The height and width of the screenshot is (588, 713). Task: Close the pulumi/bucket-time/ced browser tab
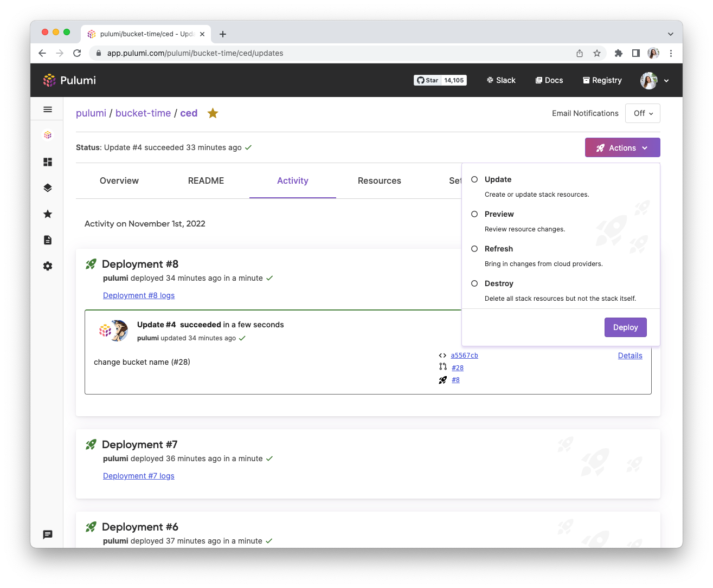202,34
